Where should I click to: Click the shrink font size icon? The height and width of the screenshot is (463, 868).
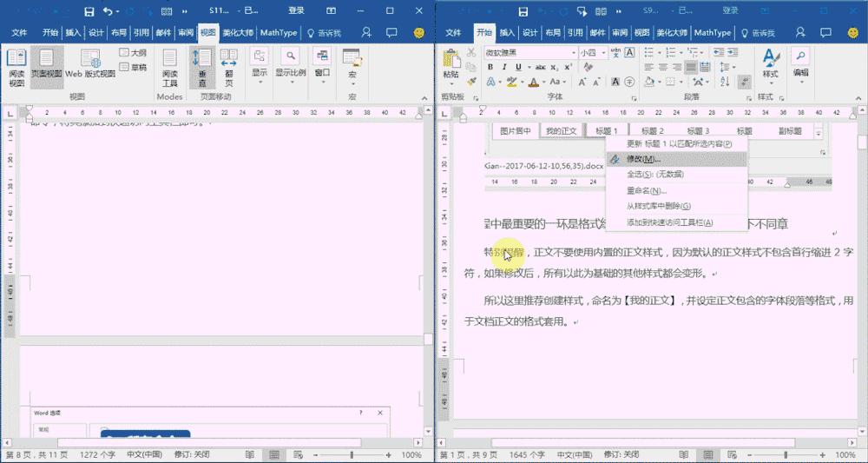[597, 82]
